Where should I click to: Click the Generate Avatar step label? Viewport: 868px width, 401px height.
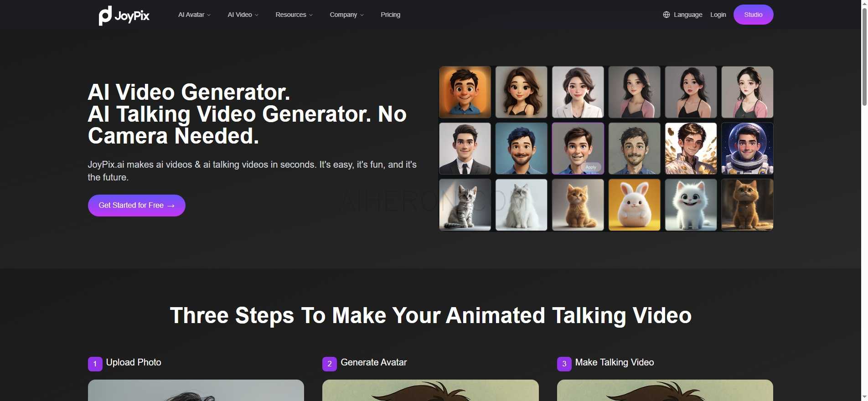coord(374,362)
